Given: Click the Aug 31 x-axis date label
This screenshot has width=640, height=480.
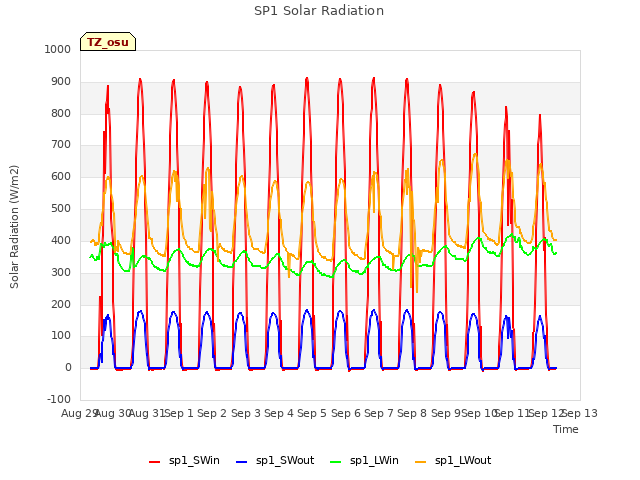Looking at the screenshot, I should [147, 413].
